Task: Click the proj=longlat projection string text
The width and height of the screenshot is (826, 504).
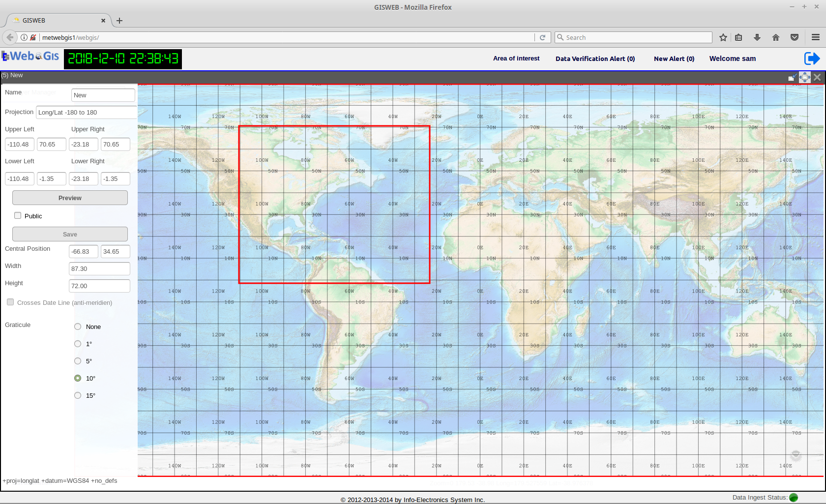Action: pos(60,480)
